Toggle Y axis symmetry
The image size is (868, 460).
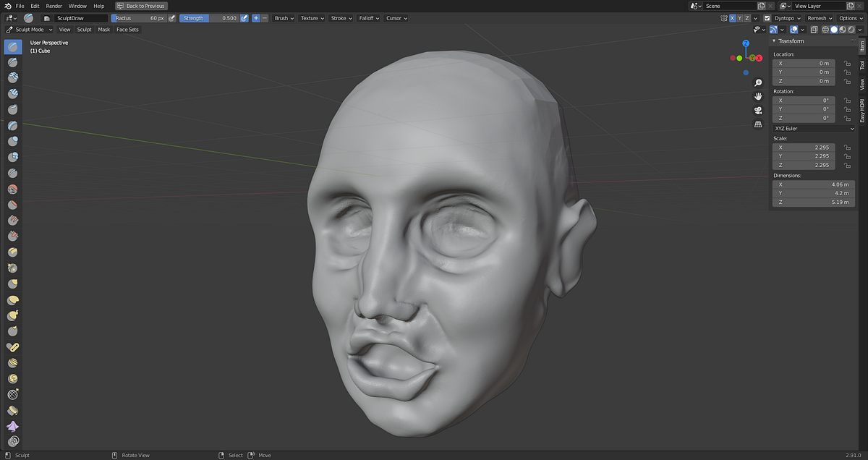[x=740, y=18]
